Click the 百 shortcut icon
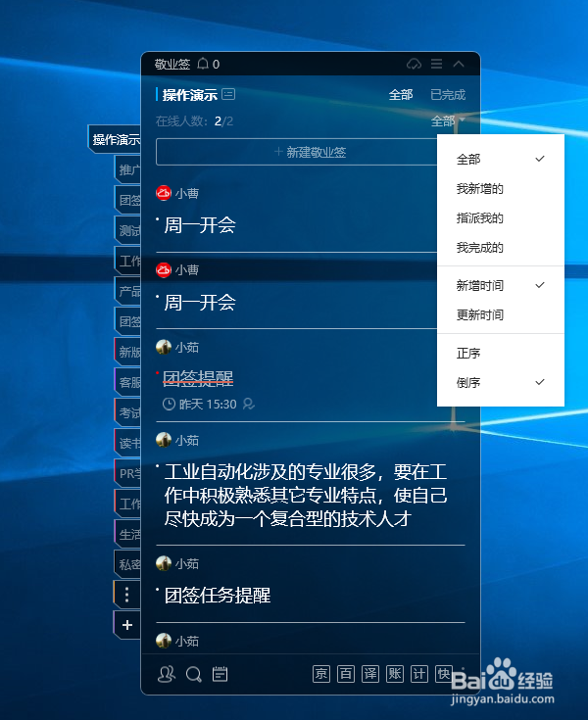Image resolution: width=588 pixels, height=720 pixels. [345, 674]
